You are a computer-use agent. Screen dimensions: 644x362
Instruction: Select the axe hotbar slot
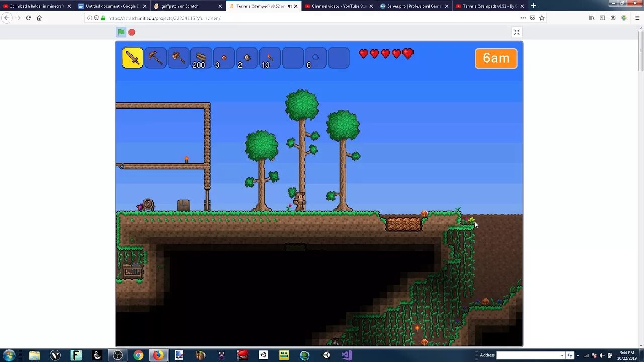tap(178, 58)
